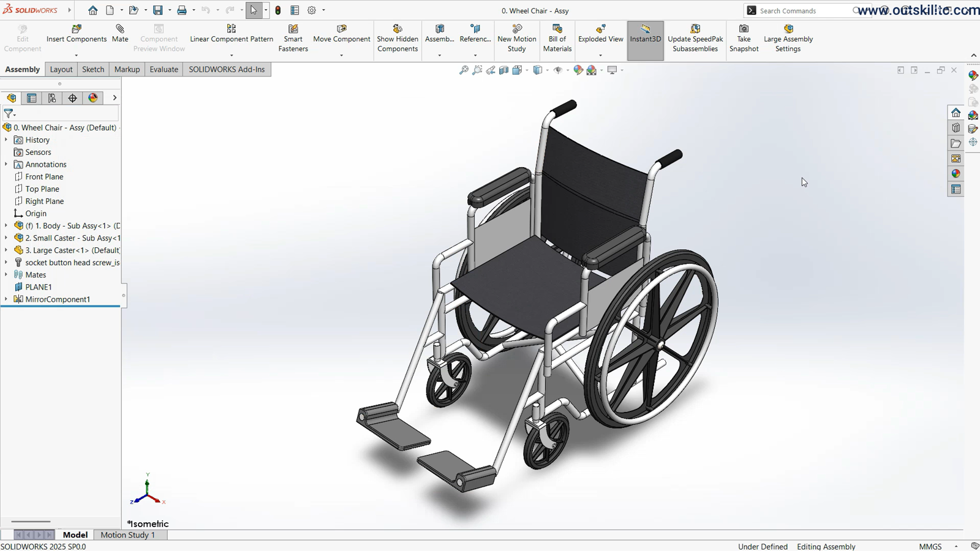The width and height of the screenshot is (980, 551).
Task: Open Exploded View dropdown arrow
Action: point(600,55)
